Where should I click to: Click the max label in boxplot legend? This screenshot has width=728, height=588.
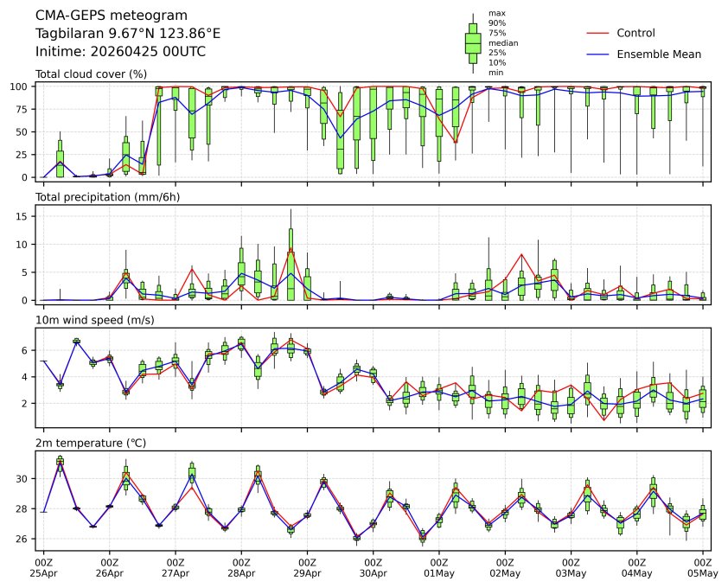pos(495,13)
